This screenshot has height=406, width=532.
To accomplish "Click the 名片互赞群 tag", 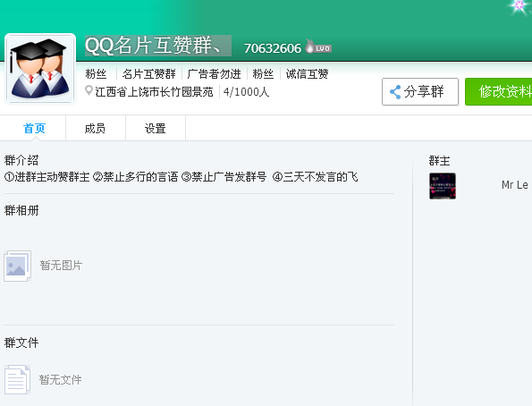I will point(149,73).
